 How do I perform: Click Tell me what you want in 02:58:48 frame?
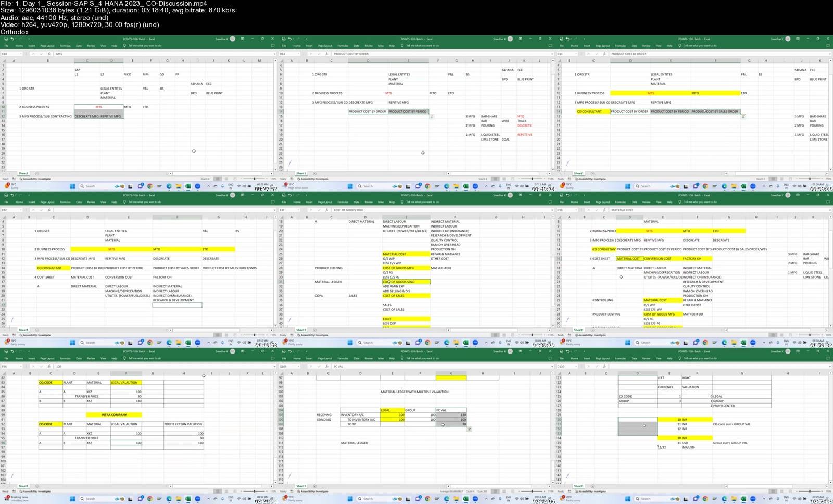[700, 358]
